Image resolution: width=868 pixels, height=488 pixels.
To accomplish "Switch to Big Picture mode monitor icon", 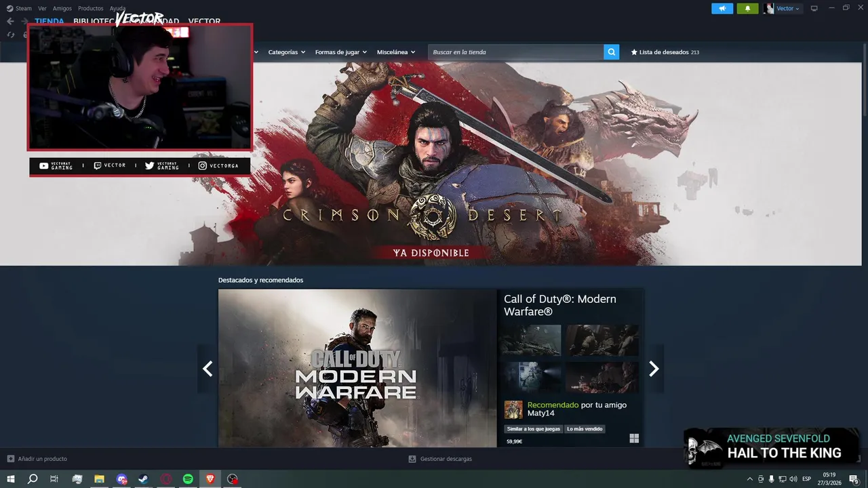I will [814, 9].
